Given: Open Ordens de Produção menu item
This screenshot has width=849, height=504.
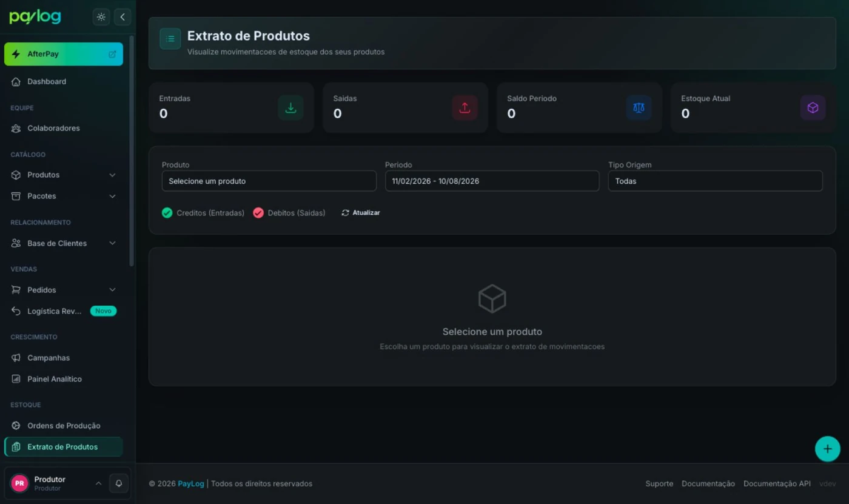Looking at the screenshot, I should [64, 426].
